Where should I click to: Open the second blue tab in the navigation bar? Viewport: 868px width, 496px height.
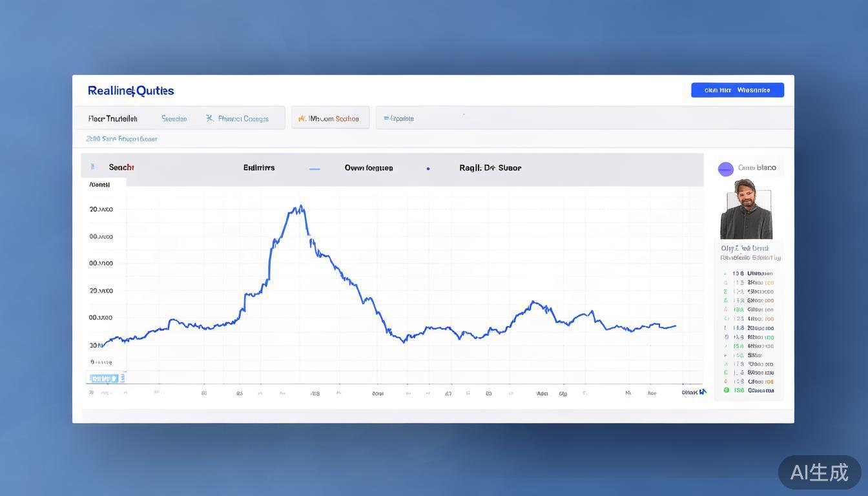click(x=174, y=119)
